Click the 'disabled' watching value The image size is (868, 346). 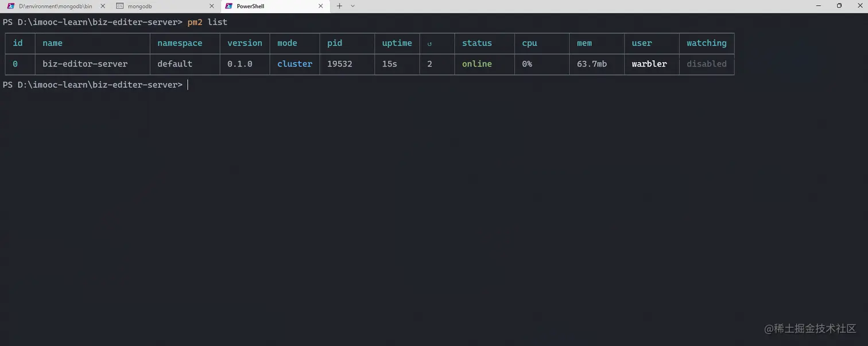[x=707, y=64]
